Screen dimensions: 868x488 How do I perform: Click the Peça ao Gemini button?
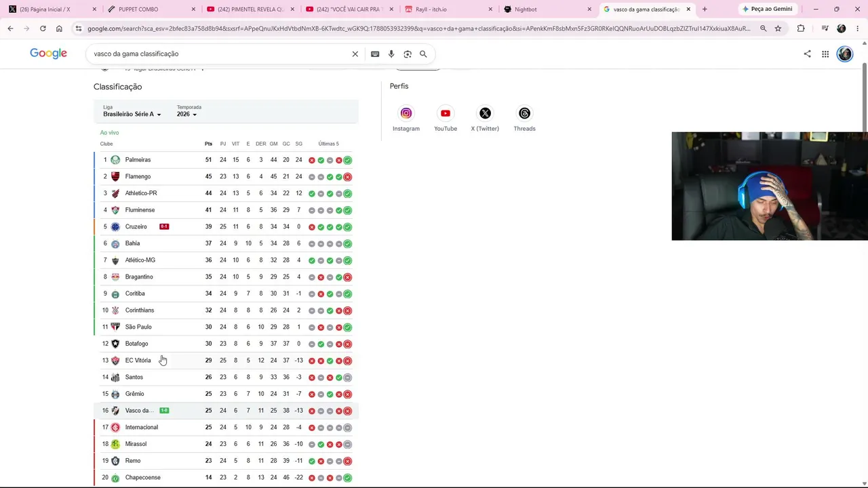pos(767,9)
